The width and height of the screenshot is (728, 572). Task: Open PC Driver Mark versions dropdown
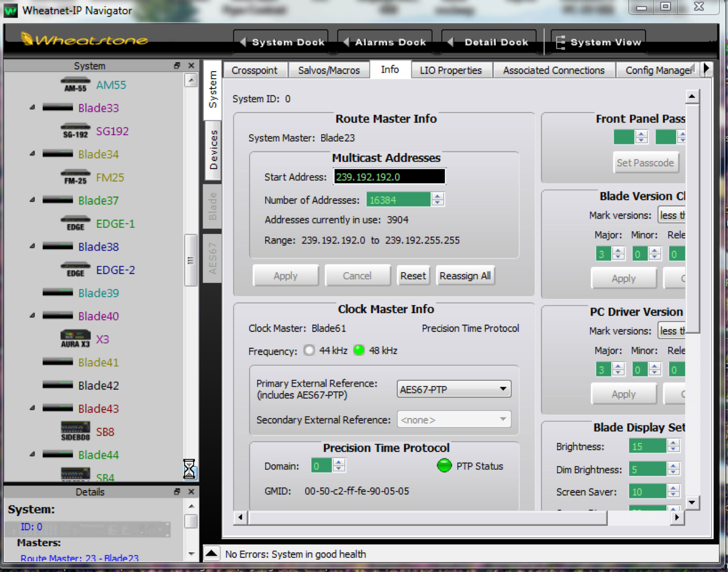(672, 331)
